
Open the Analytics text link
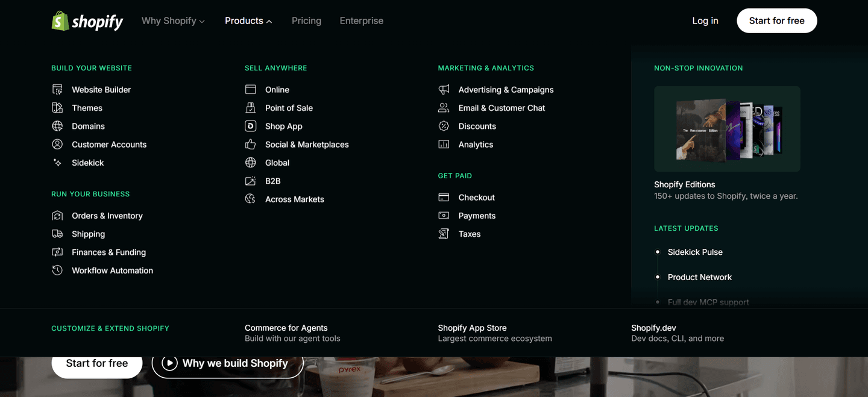click(476, 145)
